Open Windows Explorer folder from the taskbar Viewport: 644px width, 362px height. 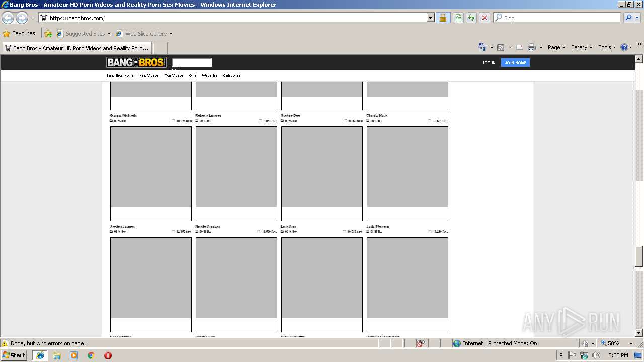tap(57, 355)
